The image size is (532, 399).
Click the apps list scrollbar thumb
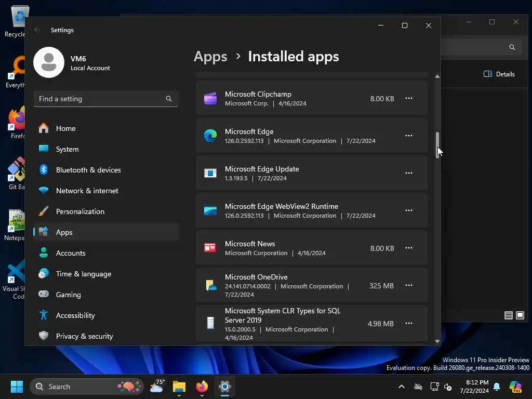[437, 145]
